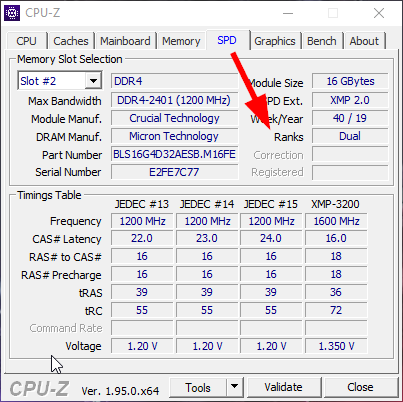Image resolution: width=403 pixels, height=402 pixels.
Task: Select the DDR4-2401 (1200 MHz) bandwidth value
Action: 174,100
